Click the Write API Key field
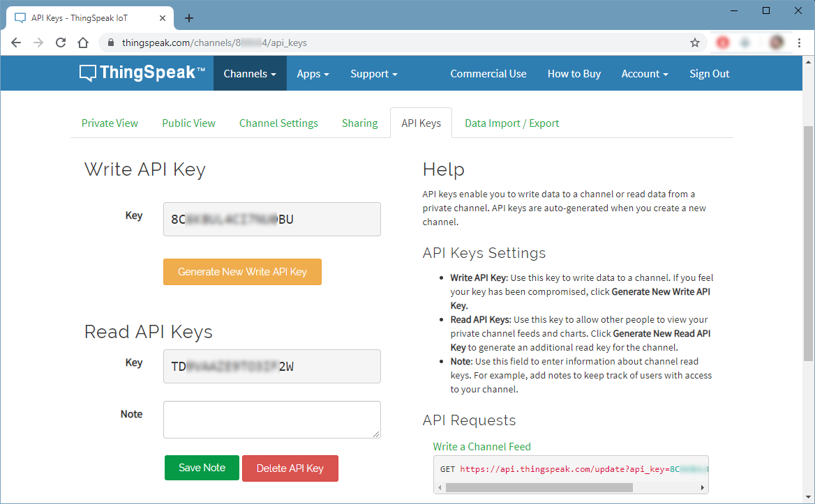The height and width of the screenshot is (504, 815). 272,219
